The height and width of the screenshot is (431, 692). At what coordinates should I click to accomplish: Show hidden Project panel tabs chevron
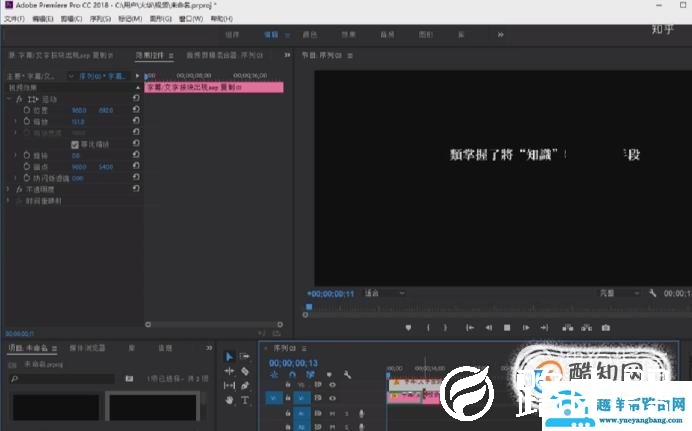[209, 348]
